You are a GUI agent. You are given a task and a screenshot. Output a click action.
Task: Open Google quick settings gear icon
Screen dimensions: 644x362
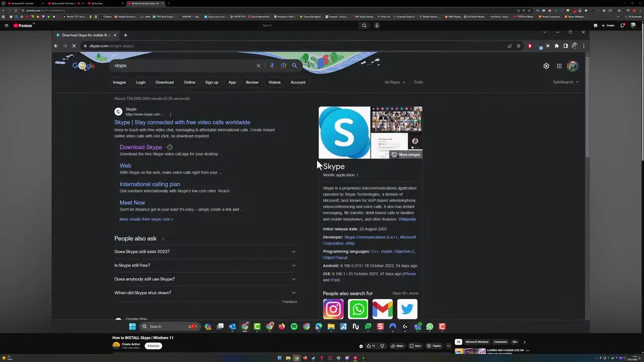[x=546, y=66]
